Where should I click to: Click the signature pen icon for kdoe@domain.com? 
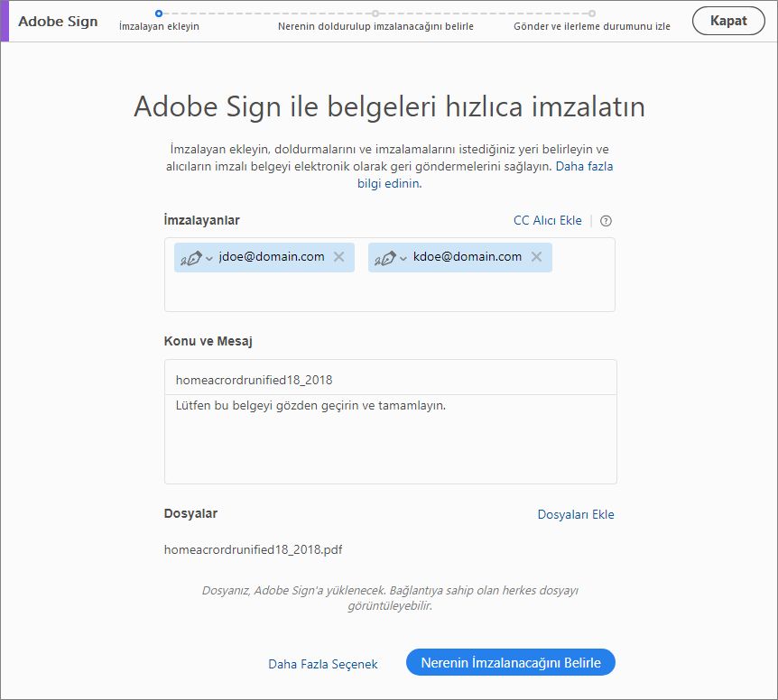384,258
